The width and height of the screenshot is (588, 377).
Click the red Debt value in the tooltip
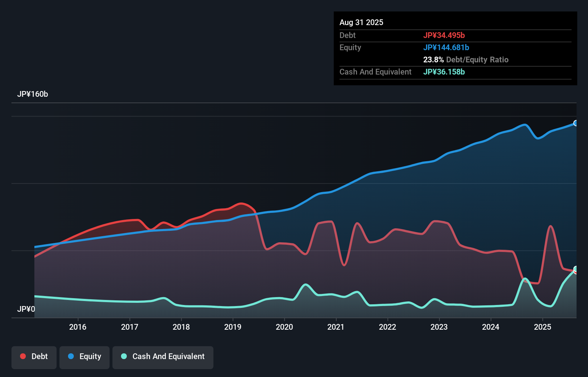444,35
